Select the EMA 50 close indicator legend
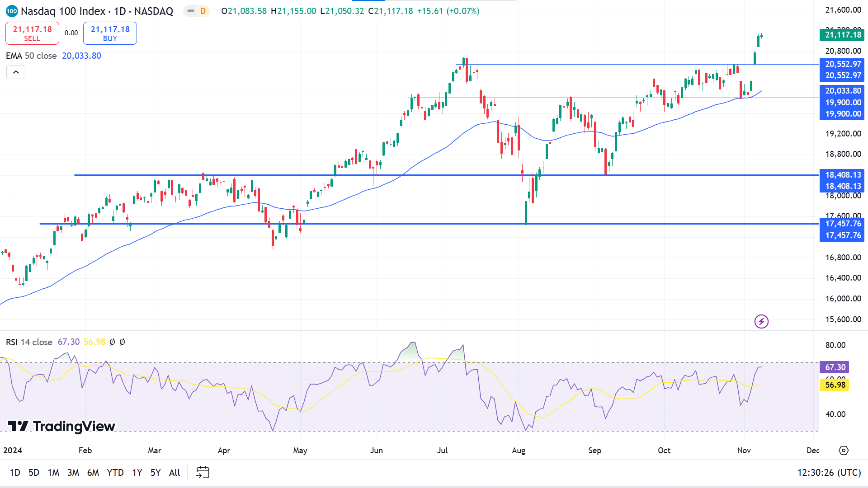Viewport: 868px width, 488px height. [x=31, y=56]
